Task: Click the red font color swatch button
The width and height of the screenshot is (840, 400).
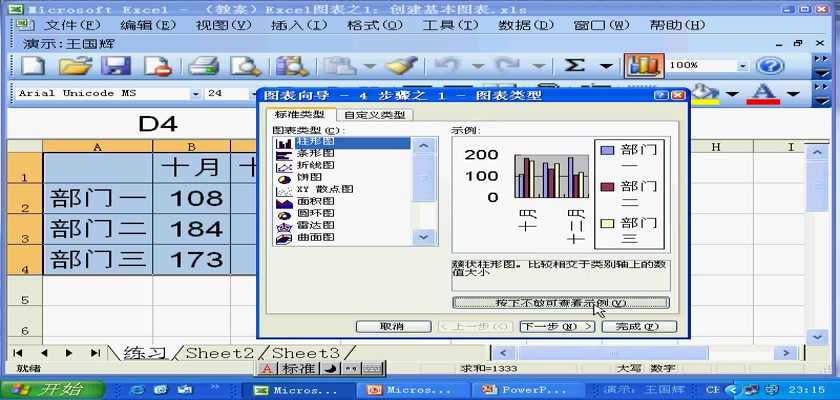Action: click(x=763, y=94)
